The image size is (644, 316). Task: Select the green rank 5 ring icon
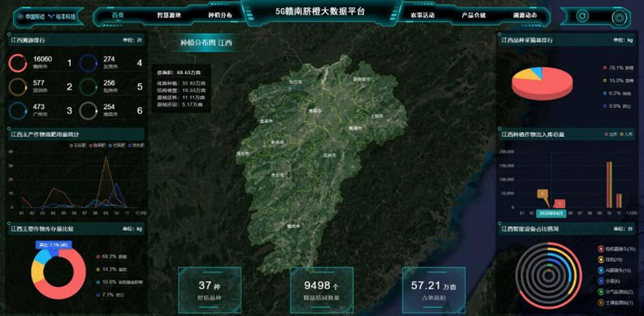[x=89, y=87]
